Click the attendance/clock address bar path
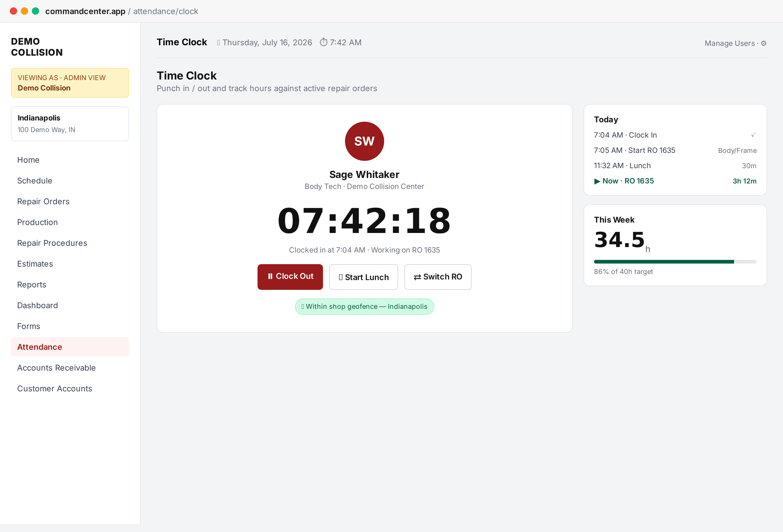This screenshot has height=532, width=783. tap(165, 11)
